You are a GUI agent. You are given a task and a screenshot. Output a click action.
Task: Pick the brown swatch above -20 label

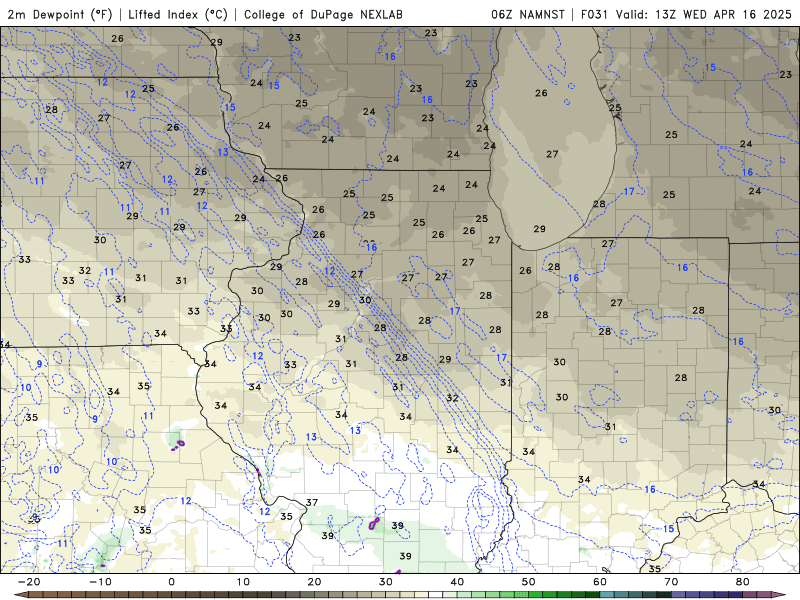pyautogui.click(x=35, y=595)
